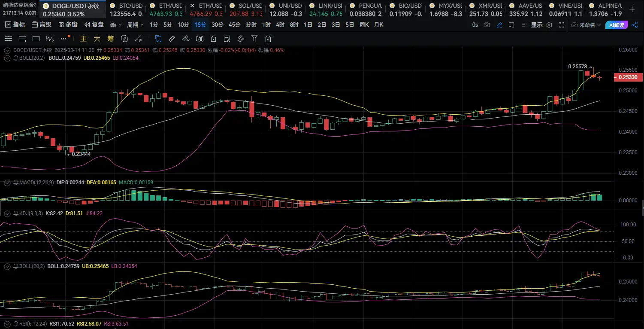Switch to the BTC/USD symbol tab
This screenshot has width=644, height=329.
[x=126, y=9]
